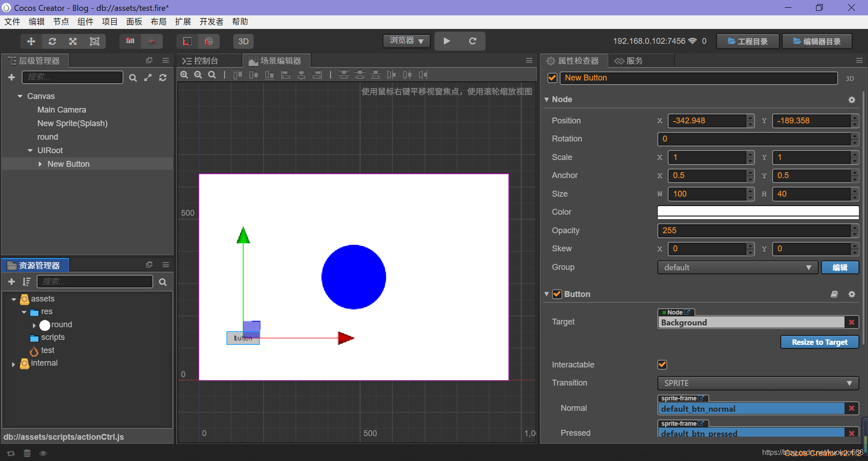Click the Play preview button
The image size is (868, 461).
click(x=447, y=41)
